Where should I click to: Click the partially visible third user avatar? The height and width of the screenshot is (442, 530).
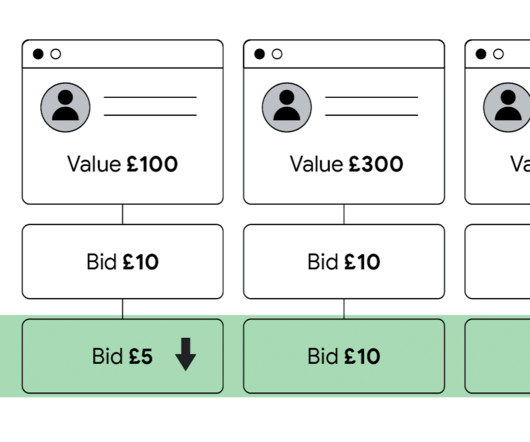(x=507, y=107)
